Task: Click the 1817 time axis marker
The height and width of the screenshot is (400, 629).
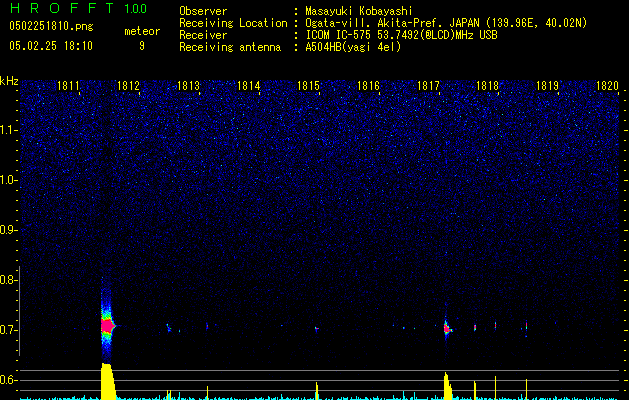Action: click(428, 85)
